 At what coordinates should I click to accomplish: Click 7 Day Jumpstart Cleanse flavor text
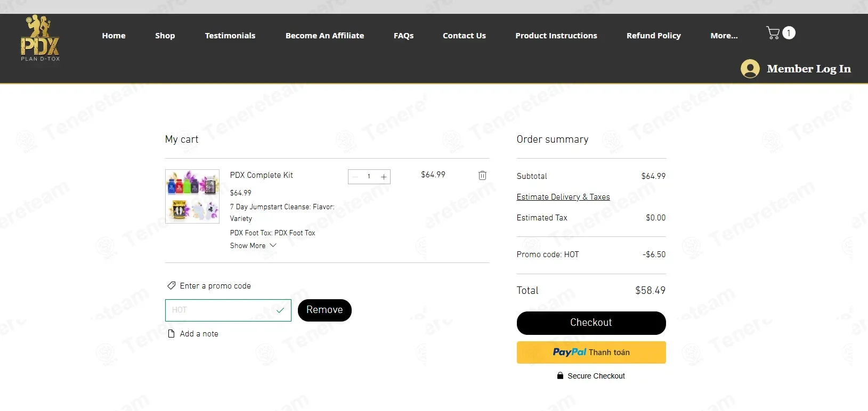click(282, 212)
